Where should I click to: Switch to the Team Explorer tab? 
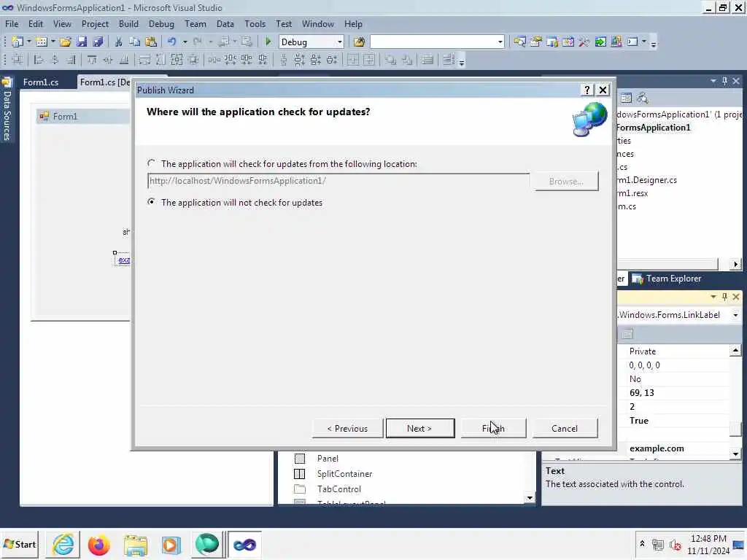(667, 279)
